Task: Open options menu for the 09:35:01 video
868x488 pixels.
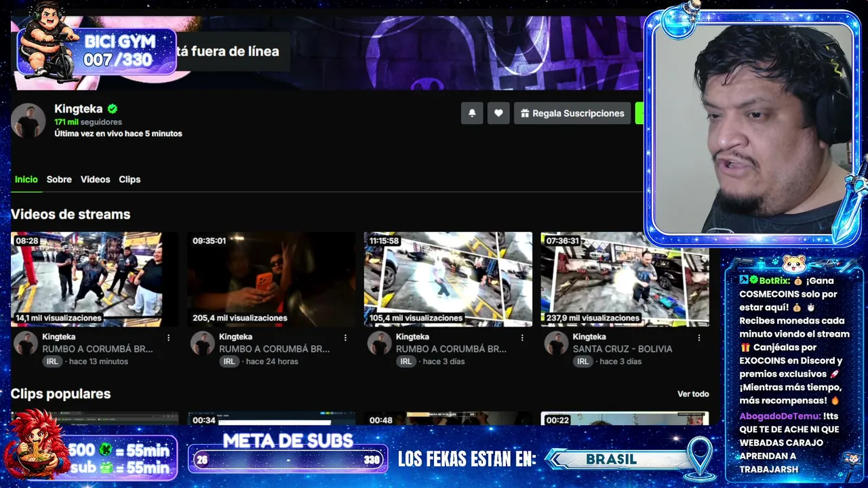Action: tap(345, 338)
